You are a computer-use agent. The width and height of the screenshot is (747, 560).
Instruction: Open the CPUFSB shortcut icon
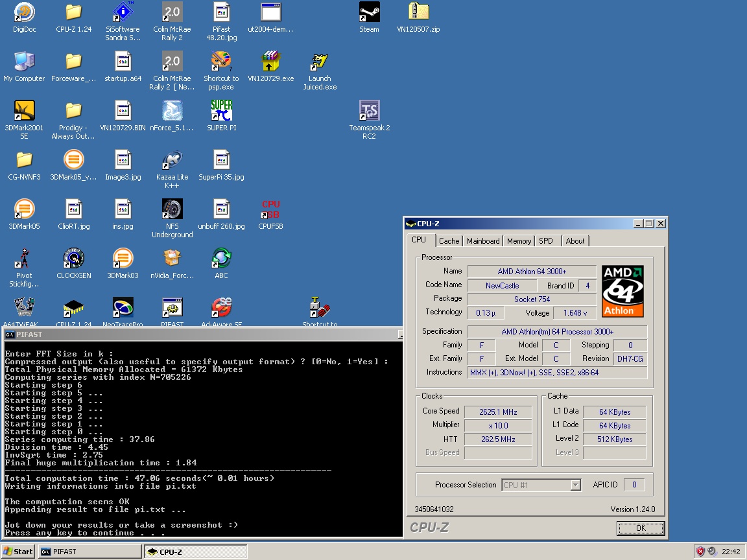click(x=270, y=215)
